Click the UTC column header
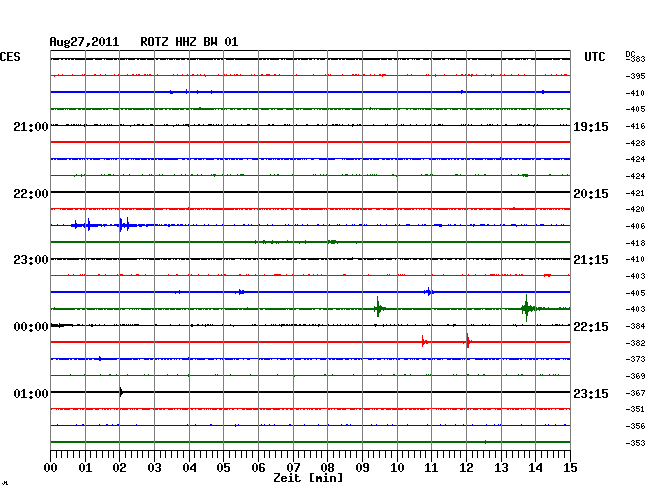This screenshot has height=494, width=650. (x=594, y=57)
